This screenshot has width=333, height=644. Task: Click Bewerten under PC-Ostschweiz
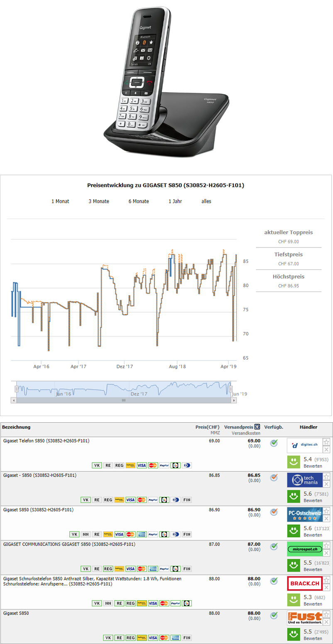[313, 535]
